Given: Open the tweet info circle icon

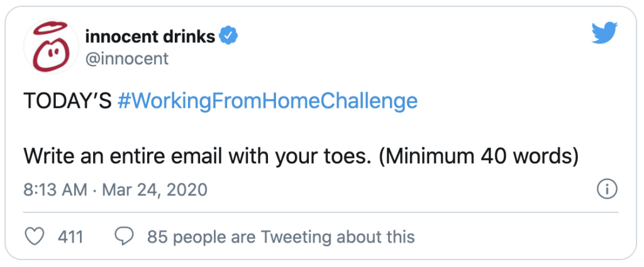Looking at the screenshot, I should pyautogui.click(x=607, y=190).
